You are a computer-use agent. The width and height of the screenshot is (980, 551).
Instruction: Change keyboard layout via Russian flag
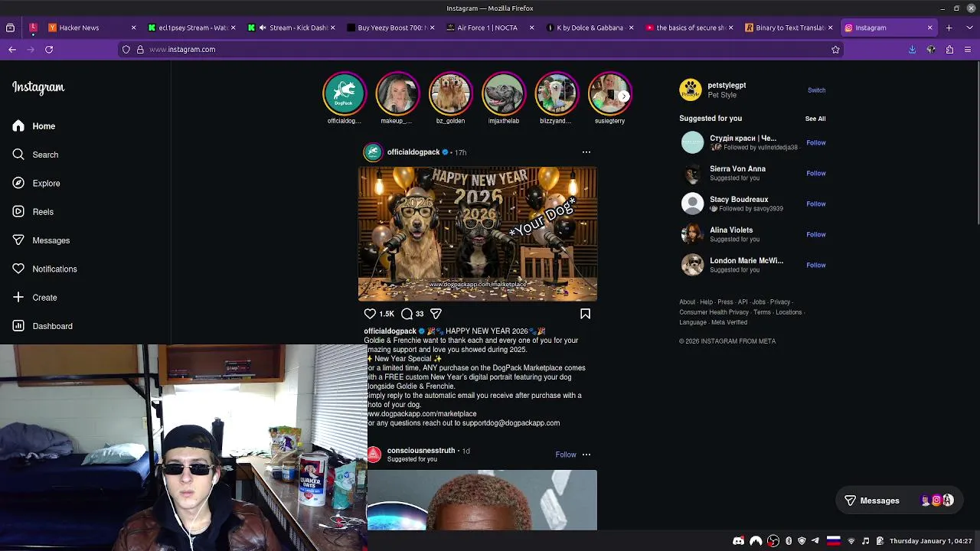[833, 541]
